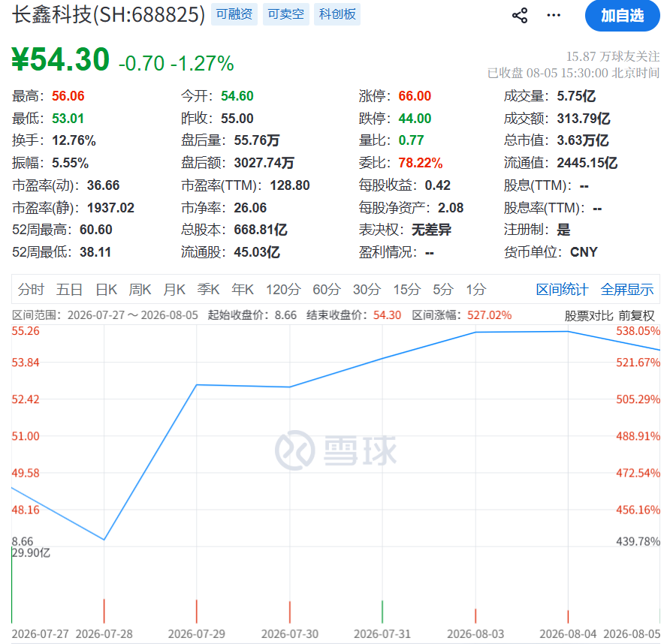Screen dimensions: 667x644
Task: Click the 货币单位 value CNY
Action: pyautogui.click(x=584, y=252)
